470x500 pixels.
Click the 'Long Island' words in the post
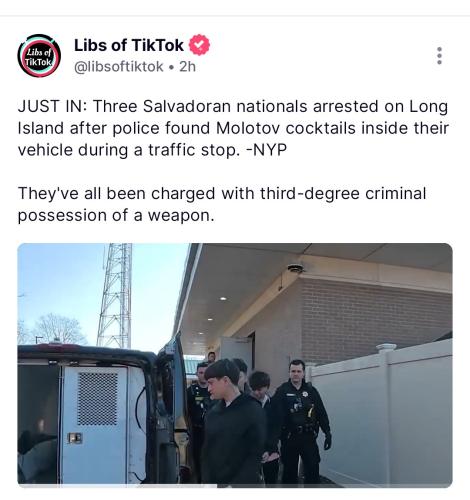tap(429, 106)
